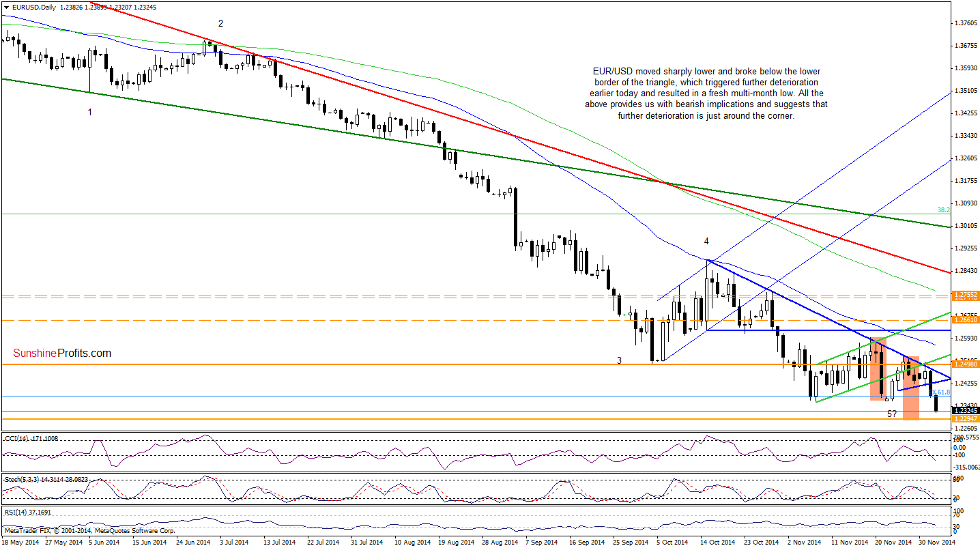Click the 25 Sep 2014 date label
980x548 pixels.
[x=631, y=542]
